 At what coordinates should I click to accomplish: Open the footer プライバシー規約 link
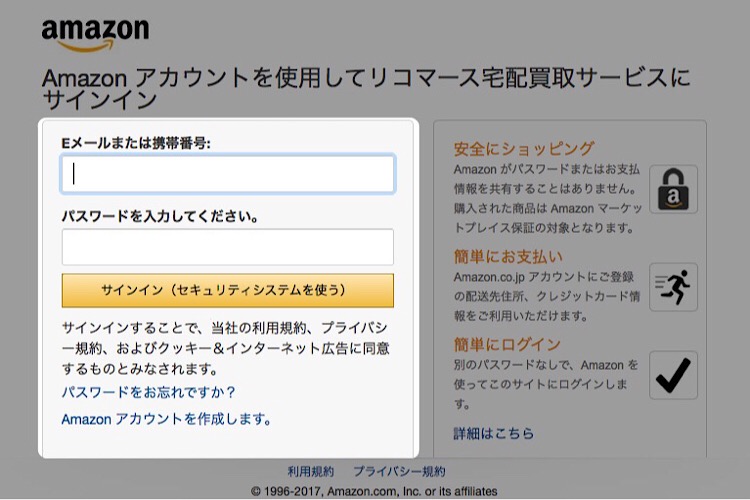click(x=399, y=472)
